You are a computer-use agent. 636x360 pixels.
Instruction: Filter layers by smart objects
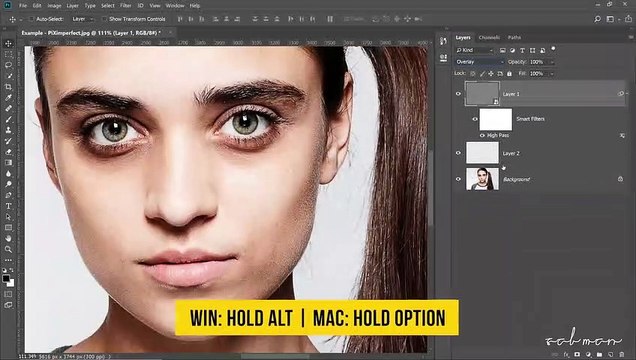point(543,50)
